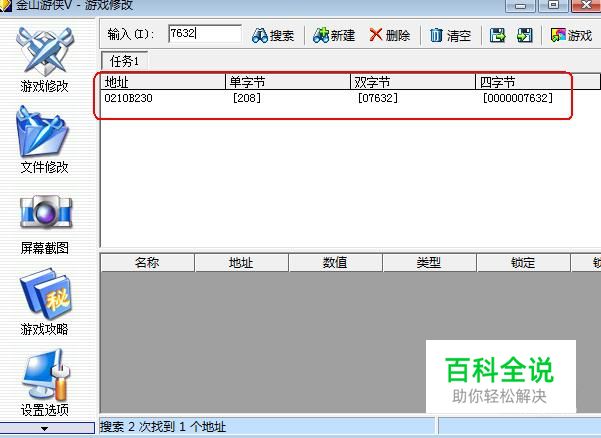Click the 四字节 column header
This screenshot has width=601, height=438.
pos(538,82)
